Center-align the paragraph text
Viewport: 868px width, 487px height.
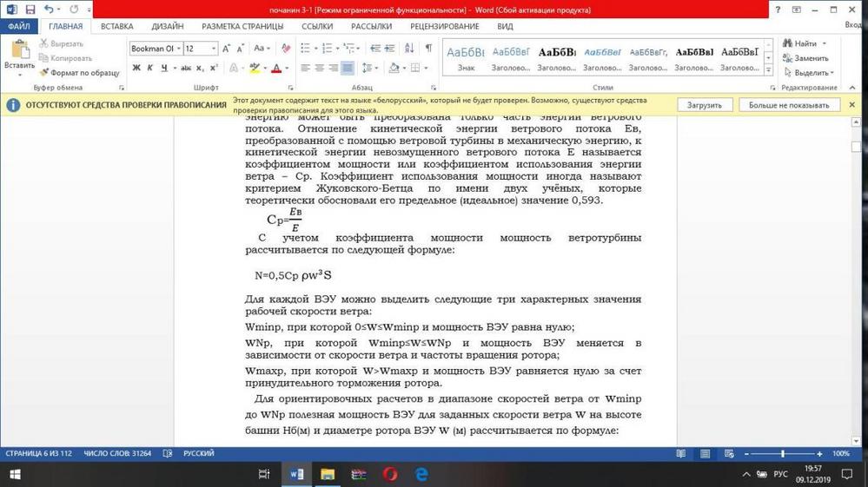[x=319, y=68]
